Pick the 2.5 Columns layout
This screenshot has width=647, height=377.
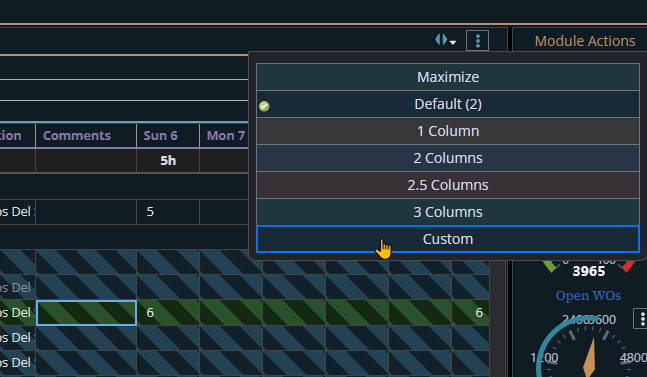tap(448, 185)
